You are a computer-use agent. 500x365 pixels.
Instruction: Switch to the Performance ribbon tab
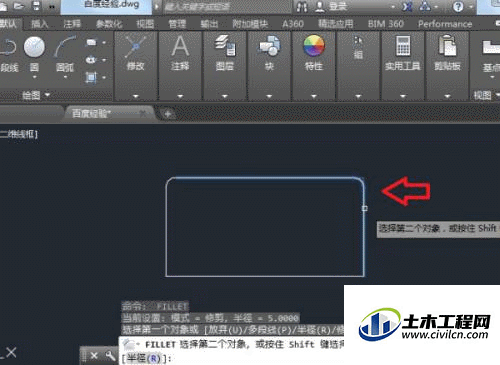coord(445,24)
